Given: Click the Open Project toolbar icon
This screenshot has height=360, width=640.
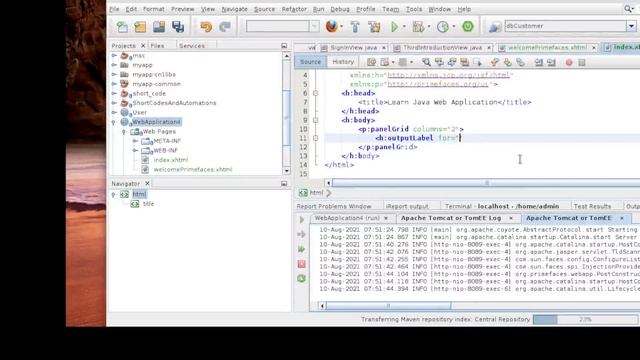Looking at the screenshot, I should click(x=159, y=27).
